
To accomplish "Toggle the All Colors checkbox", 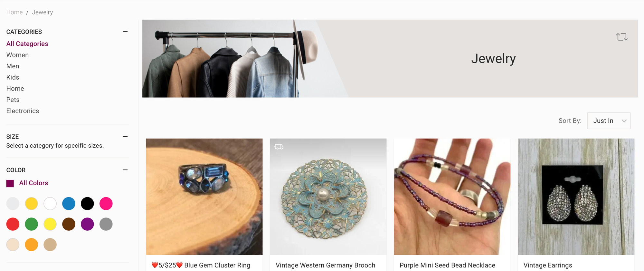I will [10, 183].
